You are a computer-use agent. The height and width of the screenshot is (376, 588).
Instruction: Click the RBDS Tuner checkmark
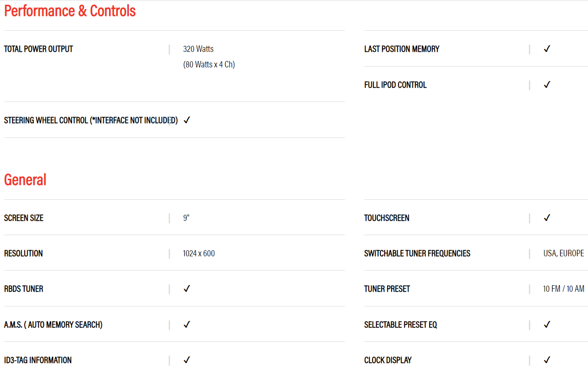click(x=186, y=289)
